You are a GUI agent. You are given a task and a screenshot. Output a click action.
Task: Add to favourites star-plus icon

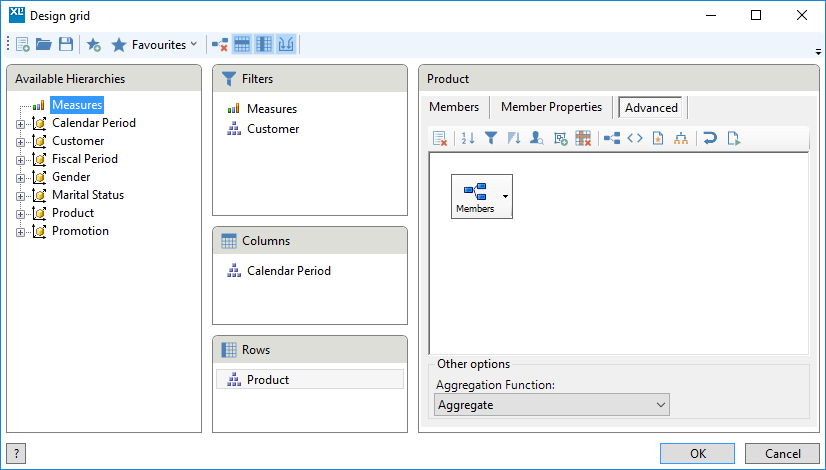pyautogui.click(x=94, y=45)
